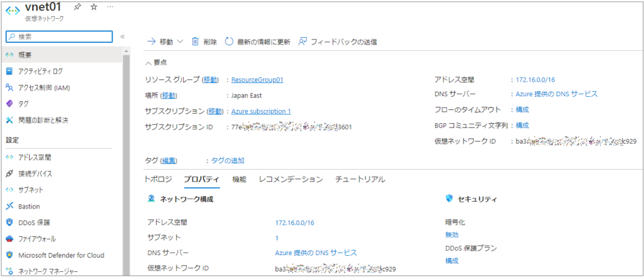Click the アドレス空間 sidebar icon
The height and width of the screenshot is (277, 644).
tap(10, 157)
